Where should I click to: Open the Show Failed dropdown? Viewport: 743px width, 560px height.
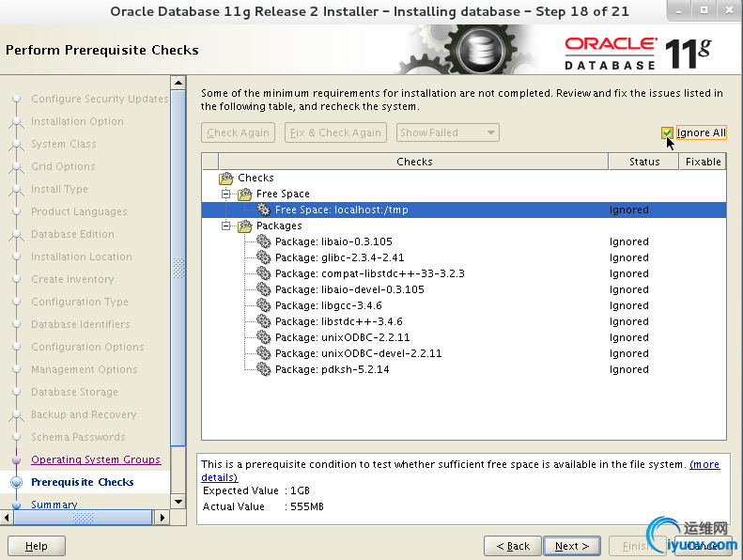pyautogui.click(x=447, y=132)
